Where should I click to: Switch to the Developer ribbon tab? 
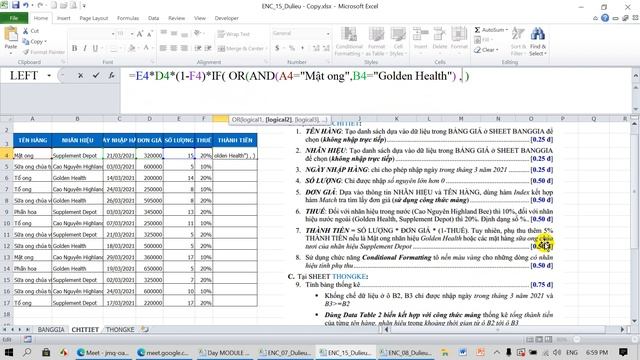tap(227, 18)
